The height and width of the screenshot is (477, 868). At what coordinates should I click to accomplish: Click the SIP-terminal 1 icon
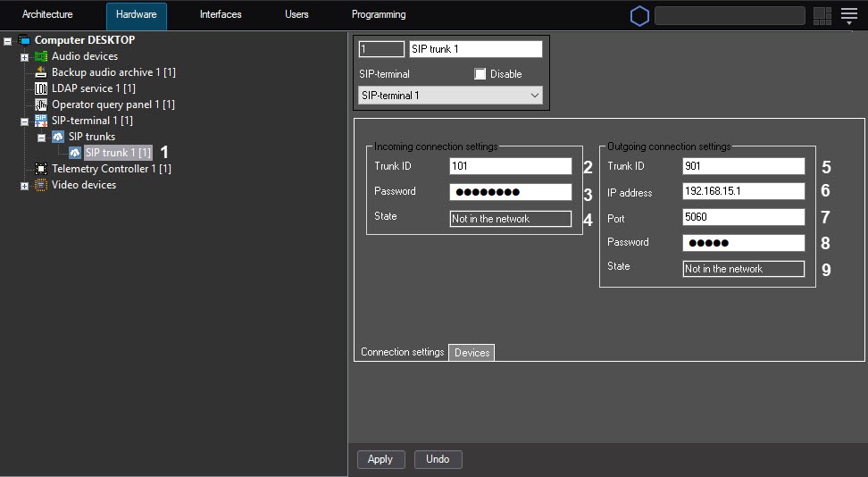click(x=41, y=121)
